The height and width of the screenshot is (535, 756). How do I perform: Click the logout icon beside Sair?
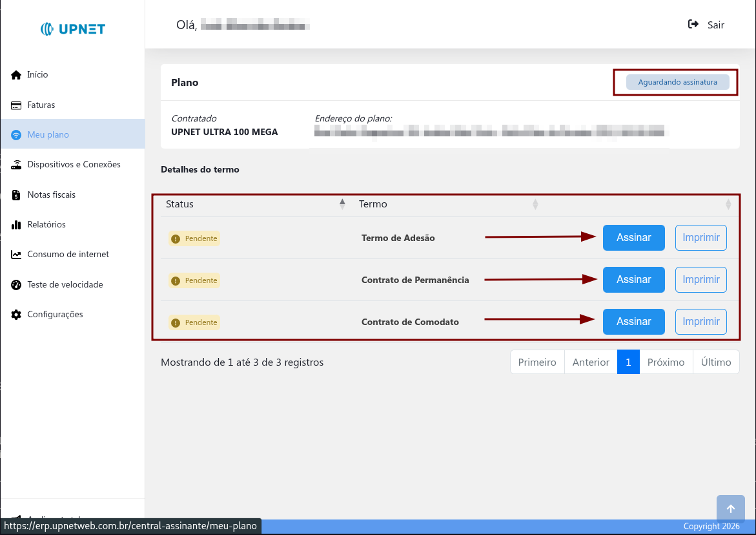(692, 24)
